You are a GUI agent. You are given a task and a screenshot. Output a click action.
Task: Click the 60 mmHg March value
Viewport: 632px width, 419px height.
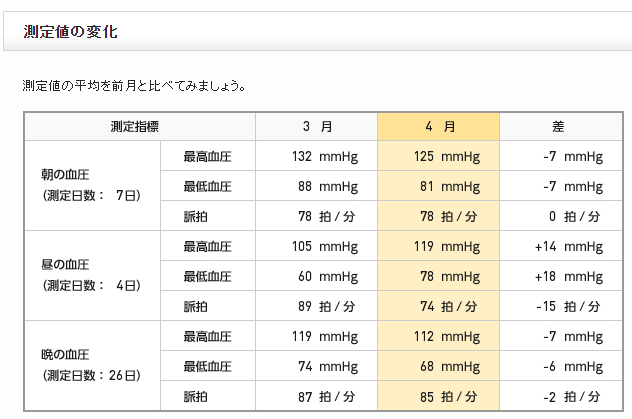pos(328,276)
